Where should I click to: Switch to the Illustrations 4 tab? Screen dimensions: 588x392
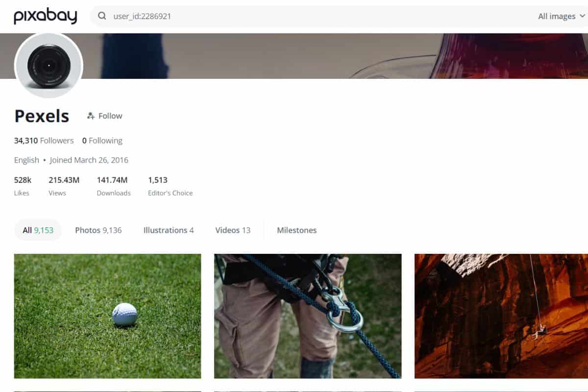click(169, 230)
